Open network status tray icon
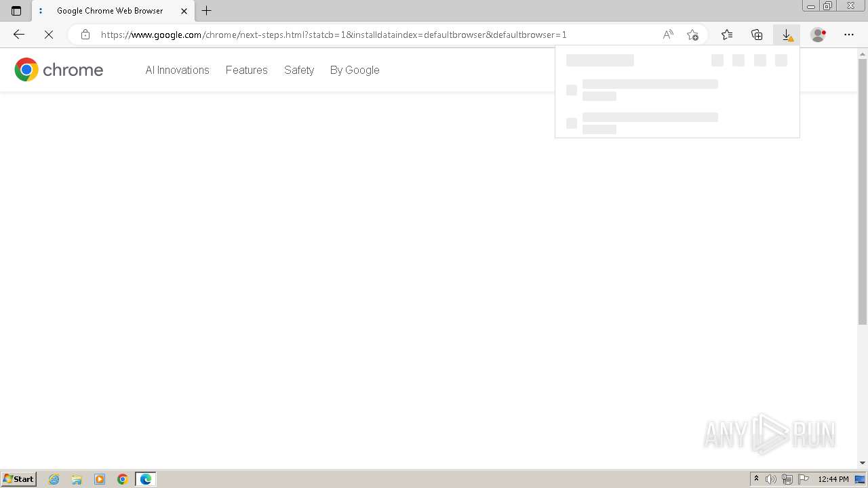The image size is (868, 488). (787, 479)
